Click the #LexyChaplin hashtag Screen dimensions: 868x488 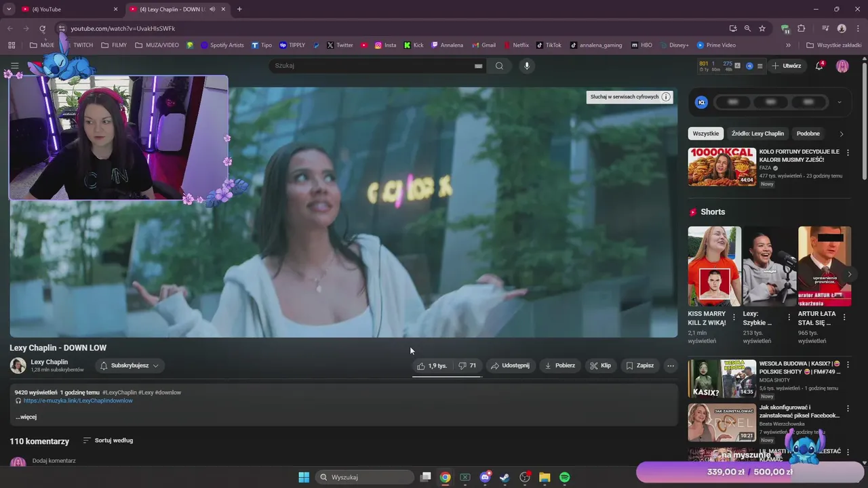tap(119, 392)
